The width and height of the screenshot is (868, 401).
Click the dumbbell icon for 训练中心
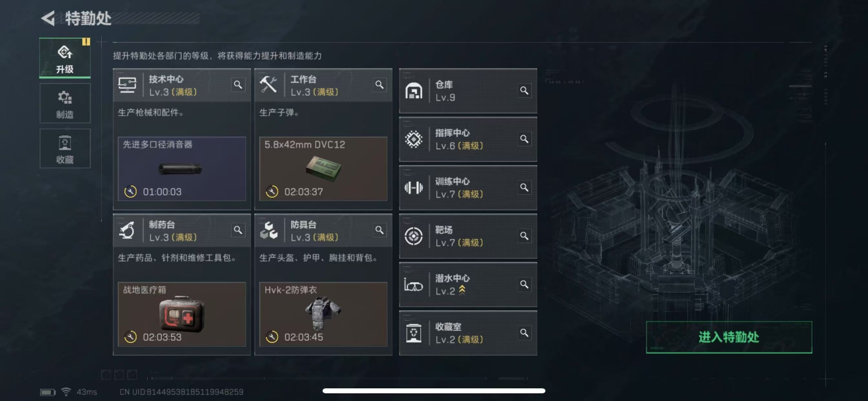(414, 188)
